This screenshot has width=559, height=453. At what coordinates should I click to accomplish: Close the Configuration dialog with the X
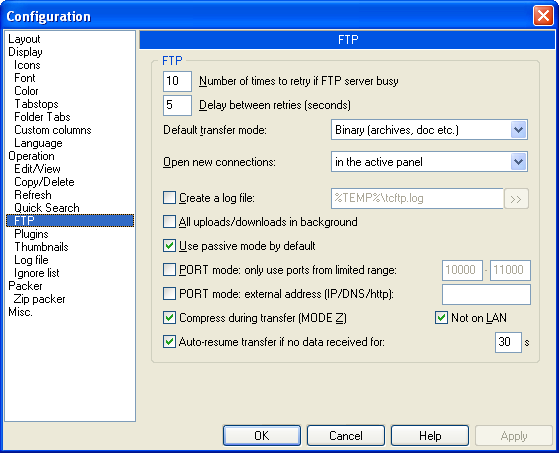543,16
